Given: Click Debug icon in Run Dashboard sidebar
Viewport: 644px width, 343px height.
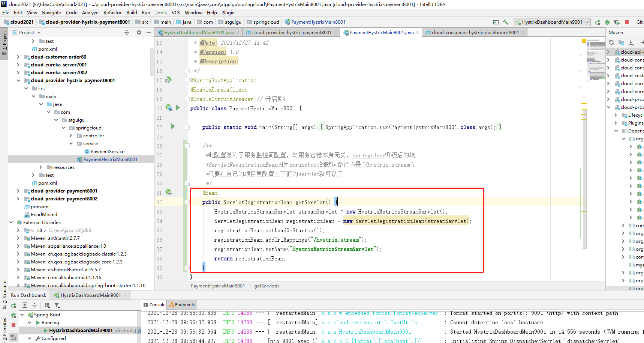Looking at the screenshot, I should pos(13,315).
